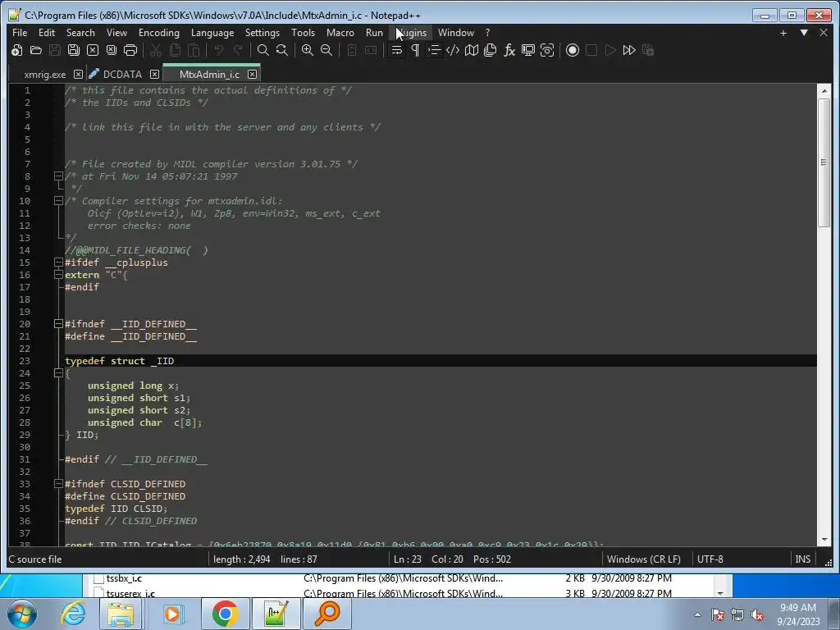Screen dimensions: 840x630
Task: Click Run macro multiple times icon
Action: (x=629, y=50)
